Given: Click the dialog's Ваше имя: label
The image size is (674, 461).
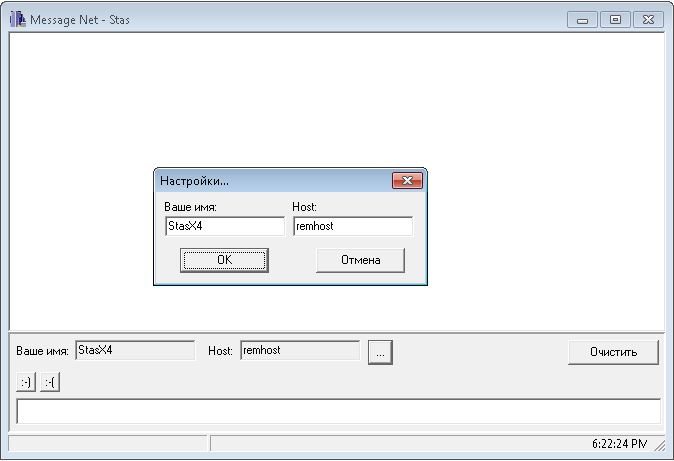Looking at the screenshot, I should coord(190,207).
